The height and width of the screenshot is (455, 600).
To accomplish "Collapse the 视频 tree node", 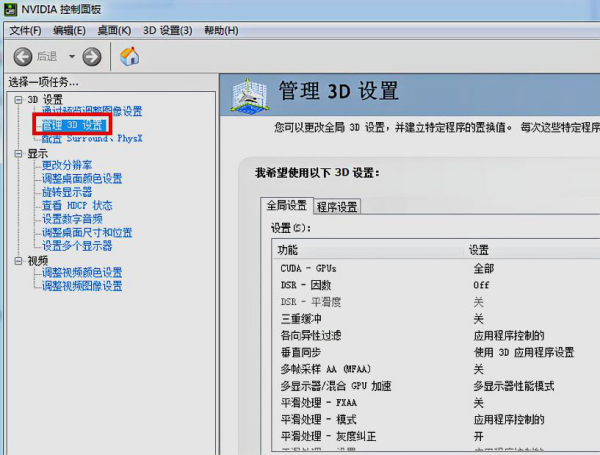I will coord(18,261).
